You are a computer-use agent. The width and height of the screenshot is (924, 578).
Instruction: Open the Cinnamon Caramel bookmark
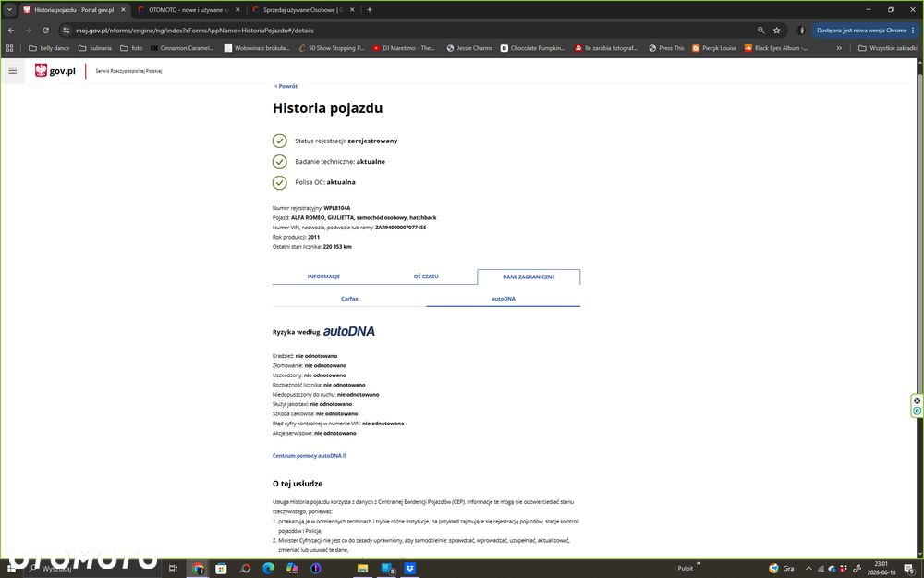[x=182, y=48]
